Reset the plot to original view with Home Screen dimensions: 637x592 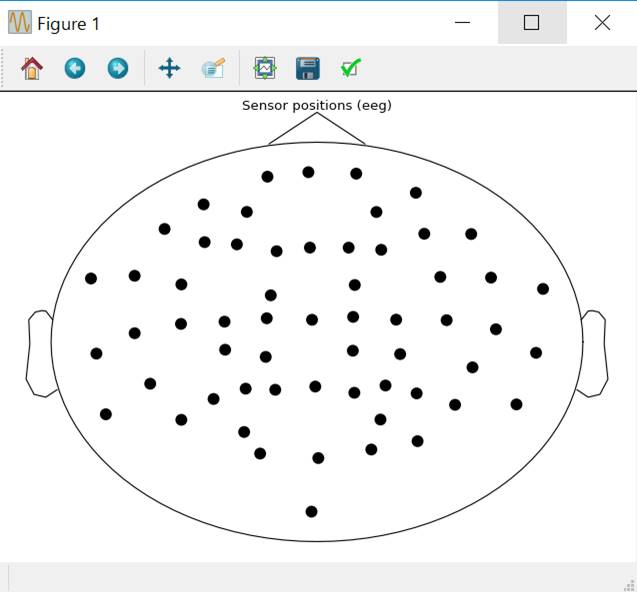pyautogui.click(x=32, y=68)
